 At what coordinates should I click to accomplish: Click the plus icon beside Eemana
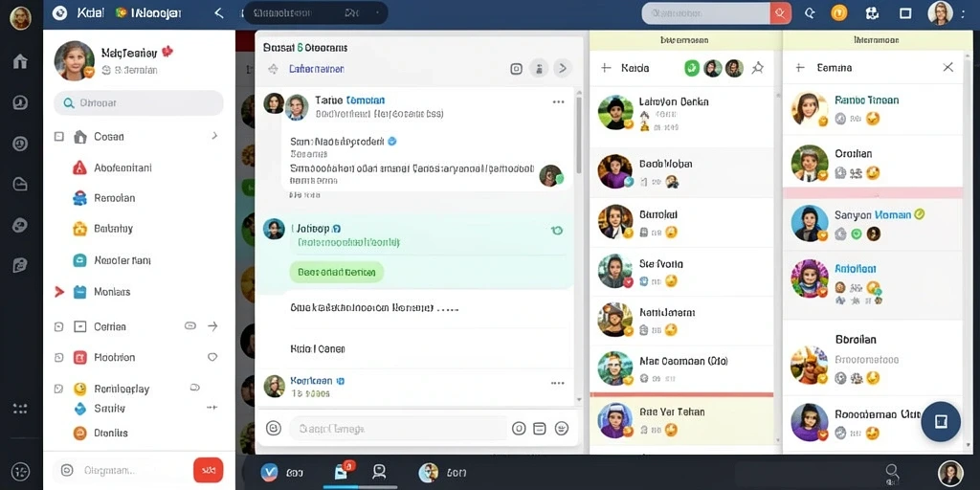799,68
